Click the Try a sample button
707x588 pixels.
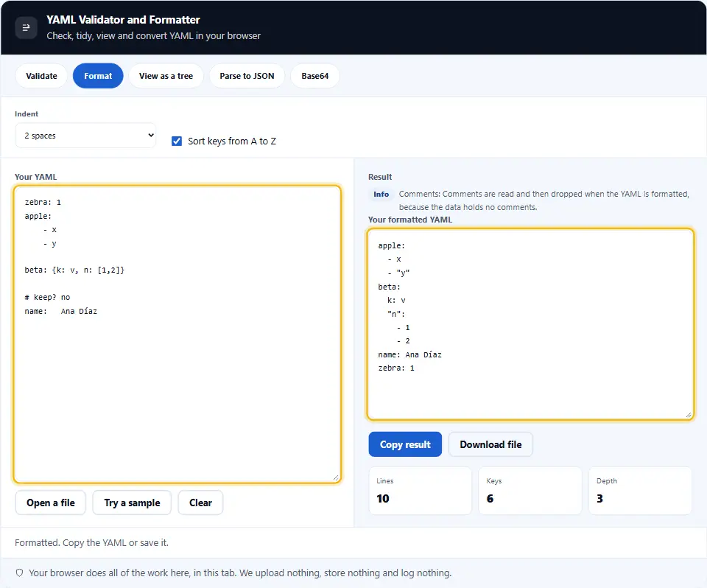click(132, 503)
